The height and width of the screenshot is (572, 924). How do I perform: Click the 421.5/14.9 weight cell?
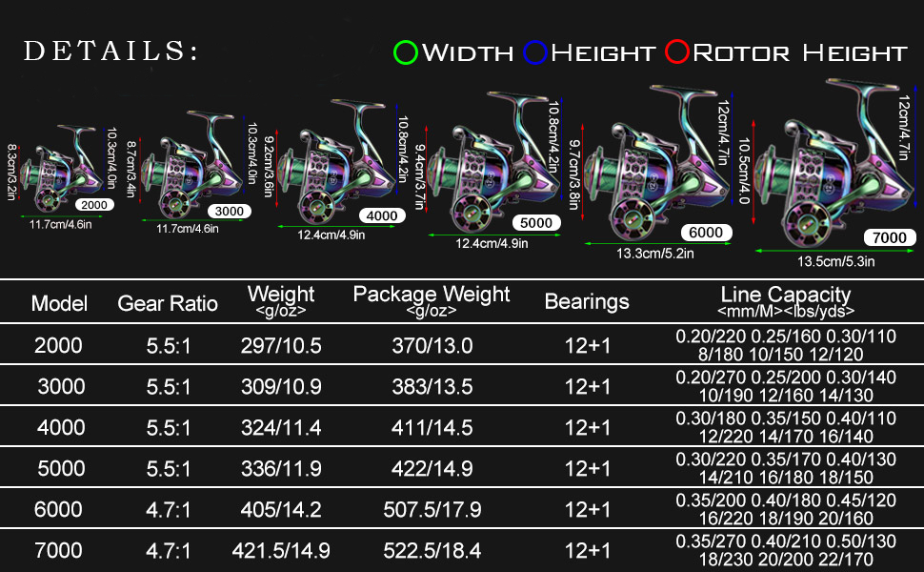pos(281,550)
